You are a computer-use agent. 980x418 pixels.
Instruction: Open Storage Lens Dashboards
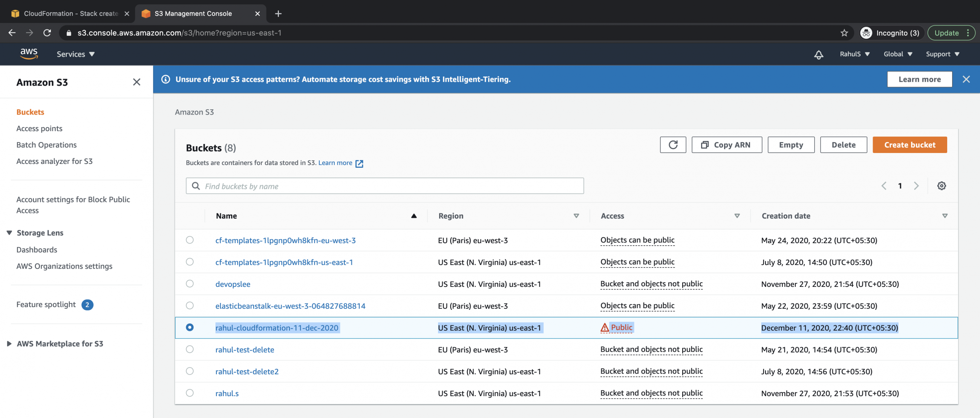tap(37, 250)
